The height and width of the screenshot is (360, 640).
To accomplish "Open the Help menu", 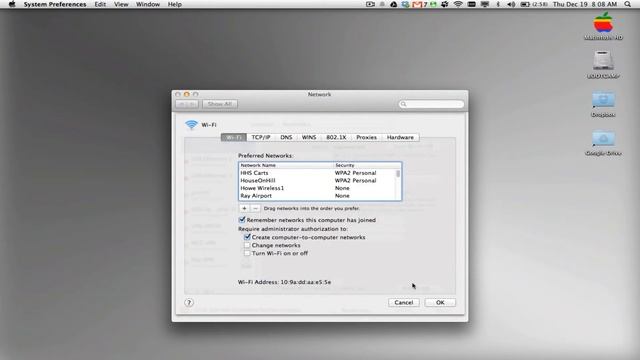I will (x=175, y=4).
